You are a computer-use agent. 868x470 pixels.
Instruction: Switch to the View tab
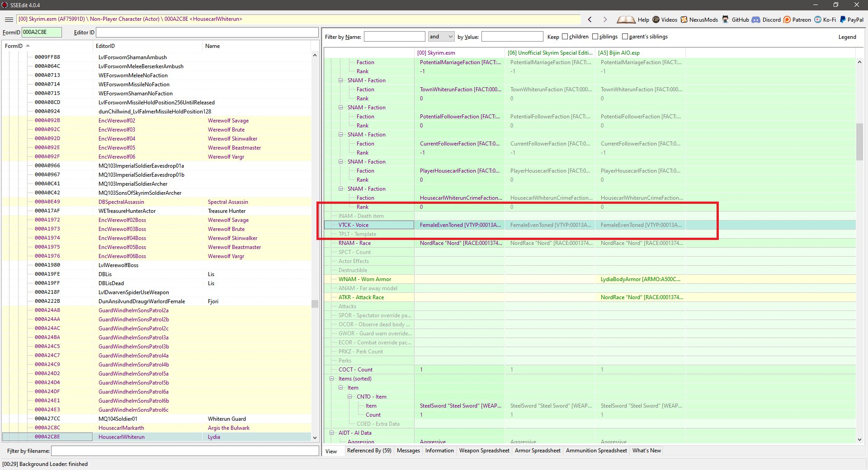pos(331,451)
